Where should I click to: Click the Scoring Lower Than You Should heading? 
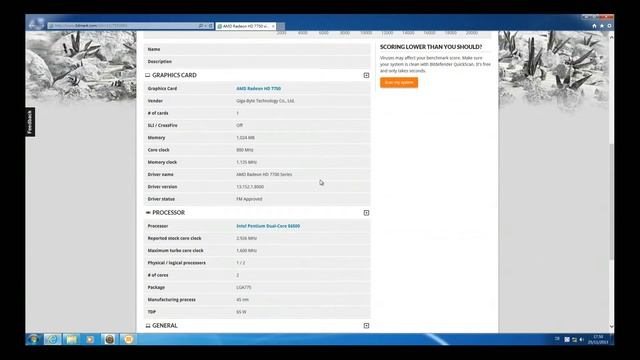coord(431,47)
